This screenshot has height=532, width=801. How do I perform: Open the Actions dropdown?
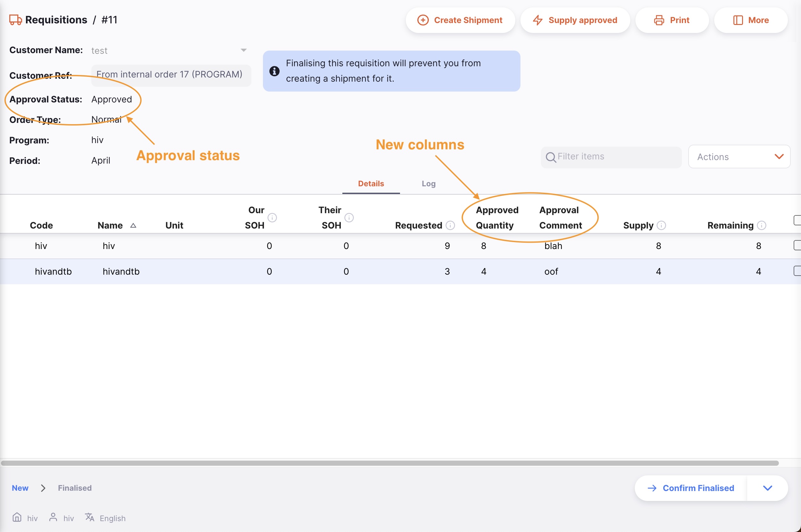click(x=739, y=157)
